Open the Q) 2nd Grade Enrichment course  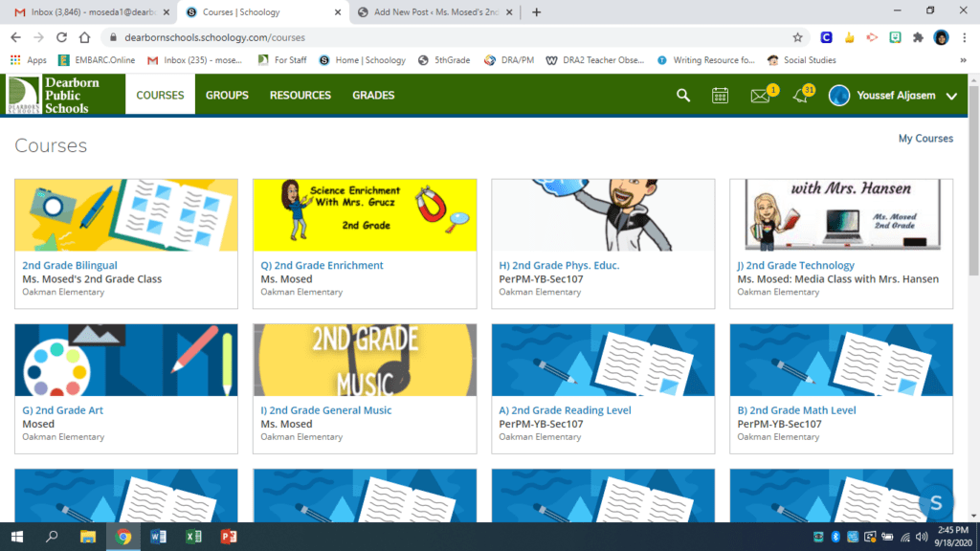(x=322, y=265)
